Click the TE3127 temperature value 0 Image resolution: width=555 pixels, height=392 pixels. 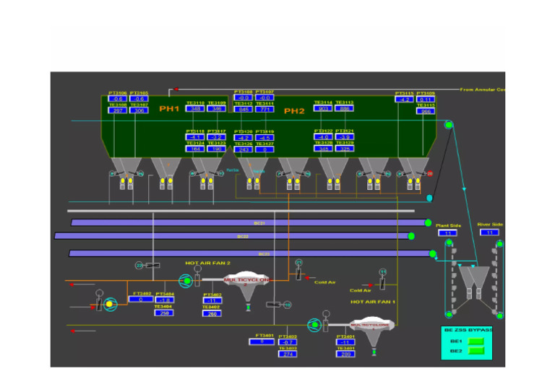pos(264,149)
